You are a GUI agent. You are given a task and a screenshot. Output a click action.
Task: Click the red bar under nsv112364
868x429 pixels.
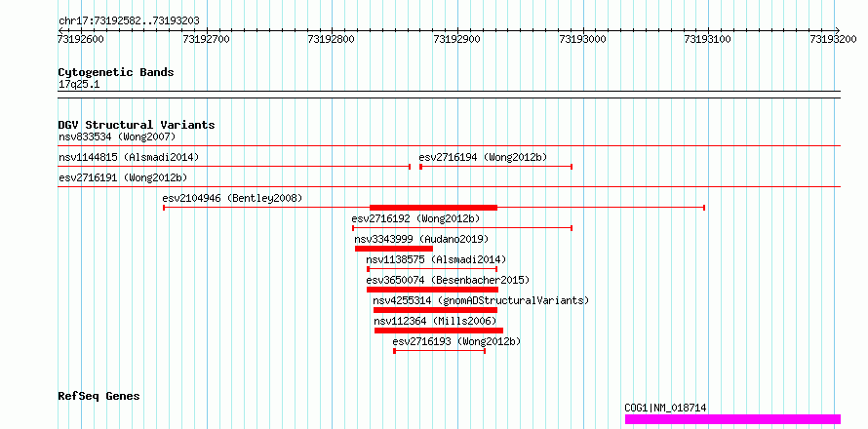pyautogui.click(x=439, y=331)
